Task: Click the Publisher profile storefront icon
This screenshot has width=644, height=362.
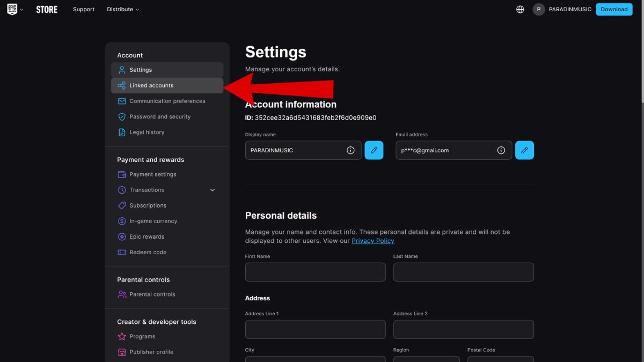Action: pyautogui.click(x=122, y=352)
